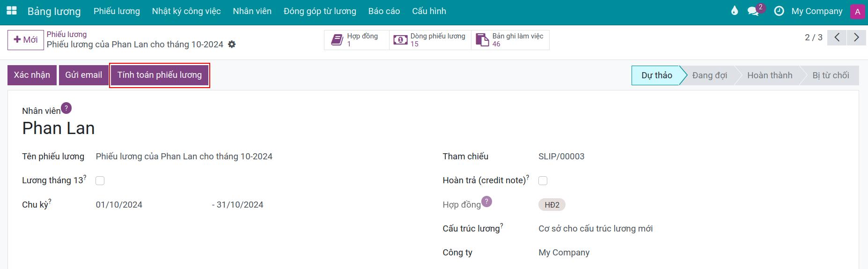Click the Tên phiếu lương input field

(x=184, y=157)
